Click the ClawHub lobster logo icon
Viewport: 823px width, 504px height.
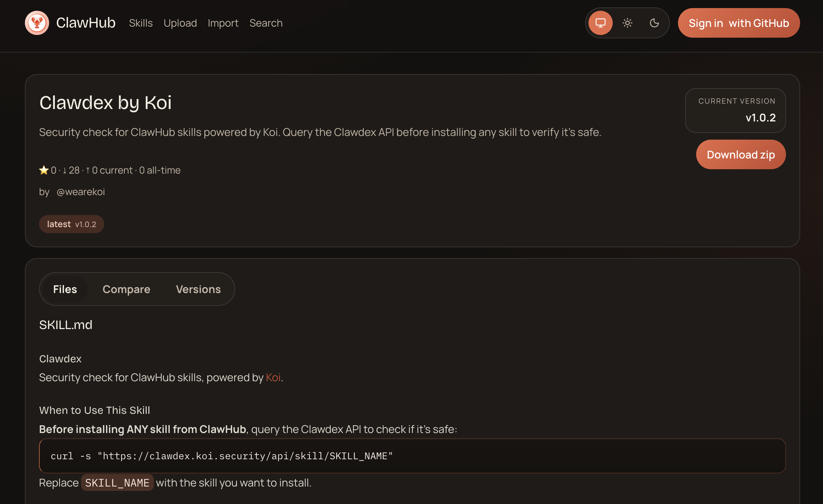coord(37,23)
